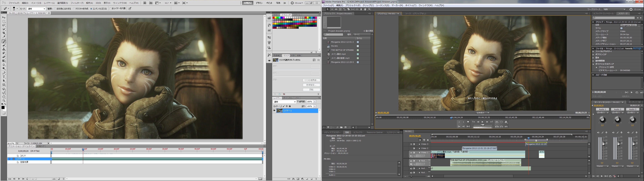Open the フィルター(T) menu in Photoshop
Image resolution: width=644 pixels, height=181 pixels.
77,3
